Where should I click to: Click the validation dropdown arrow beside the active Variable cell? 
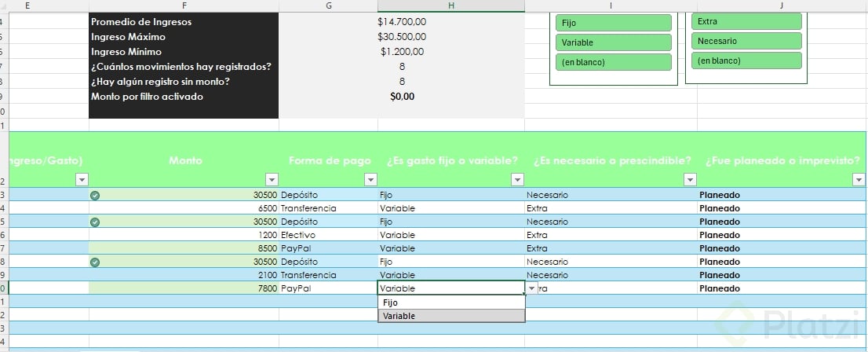[x=532, y=288]
